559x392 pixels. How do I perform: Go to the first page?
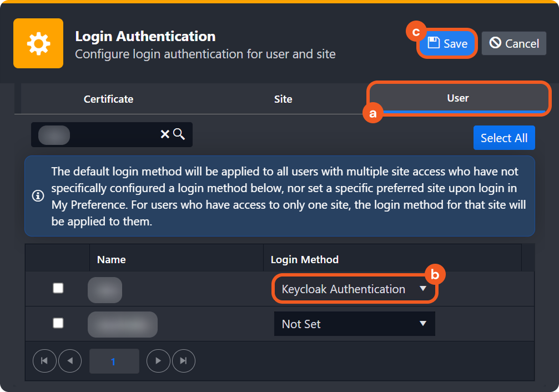[x=44, y=361]
